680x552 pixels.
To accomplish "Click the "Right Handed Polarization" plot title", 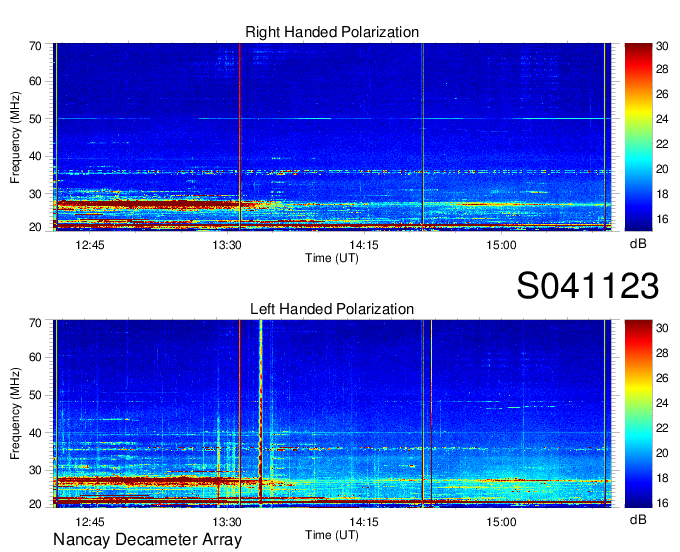I will click(x=332, y=32).
